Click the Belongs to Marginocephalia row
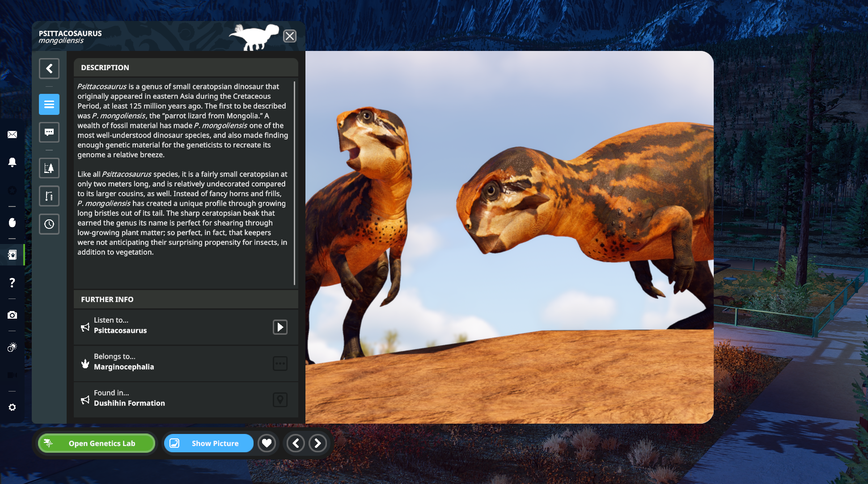 [186, 363]
